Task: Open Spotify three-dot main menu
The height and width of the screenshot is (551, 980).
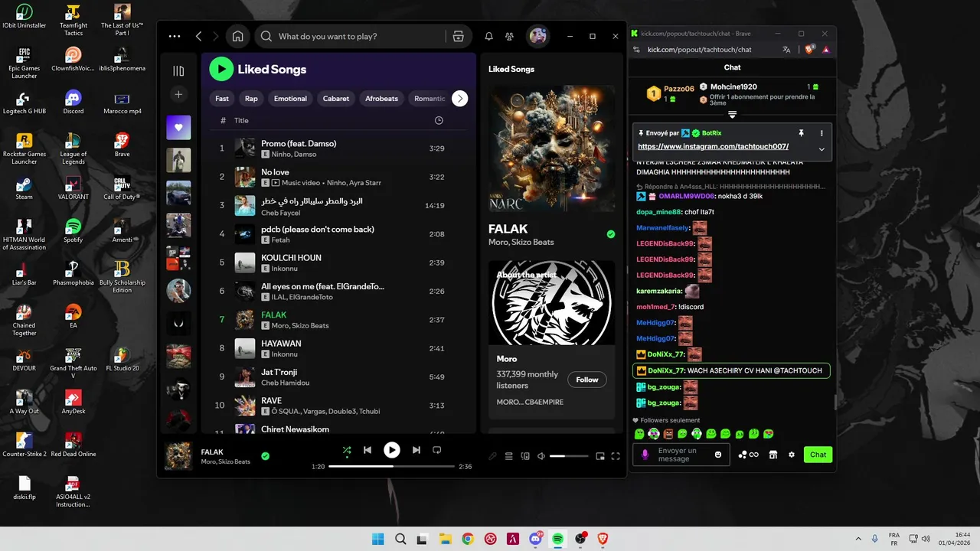Action: 175,36
